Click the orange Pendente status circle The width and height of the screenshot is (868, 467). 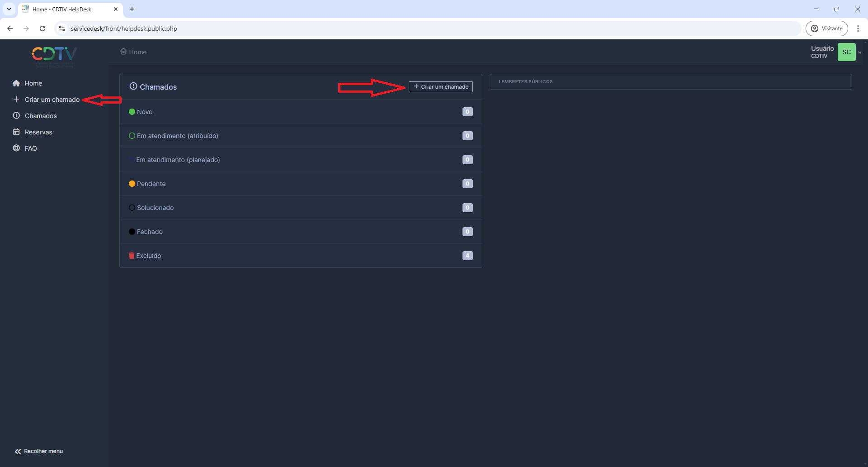132,184
